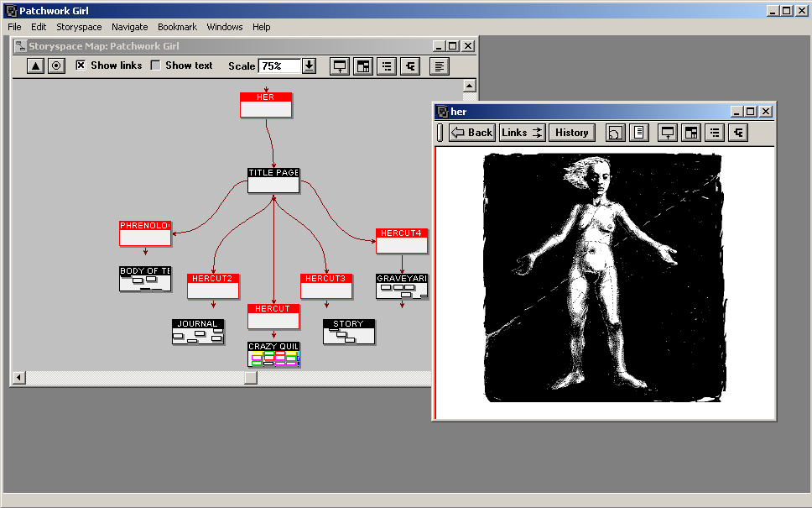Click the up-triangle button in the map toolbar
Viewport: 812px width, 508px height.
pyautogui.click(x=35, y=65)
